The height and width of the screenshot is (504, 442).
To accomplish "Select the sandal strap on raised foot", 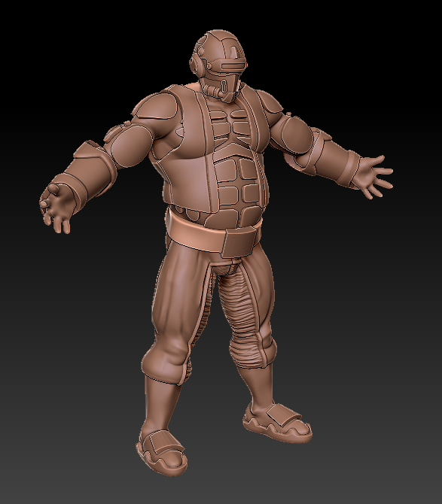I will pos(282,415).
